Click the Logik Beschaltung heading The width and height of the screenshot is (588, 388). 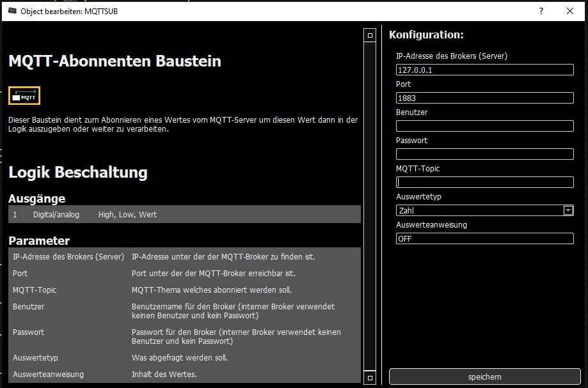tap(78, 173)
